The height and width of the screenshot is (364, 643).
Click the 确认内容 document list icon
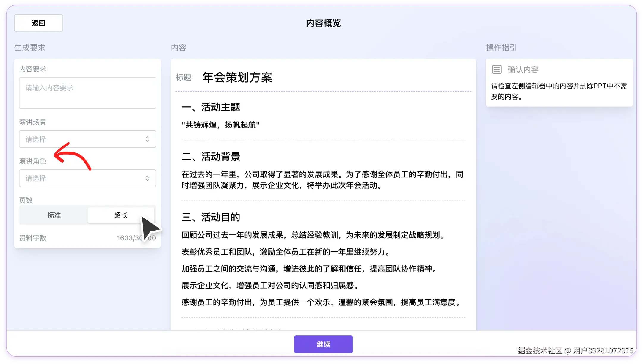click(x=496, y=70)
